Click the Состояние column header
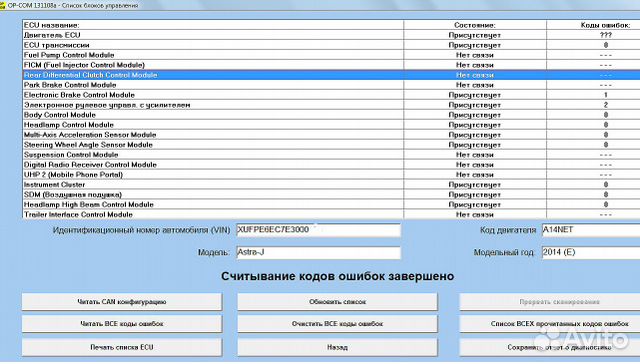Screen dimensions: 640x364 point(475,25)
